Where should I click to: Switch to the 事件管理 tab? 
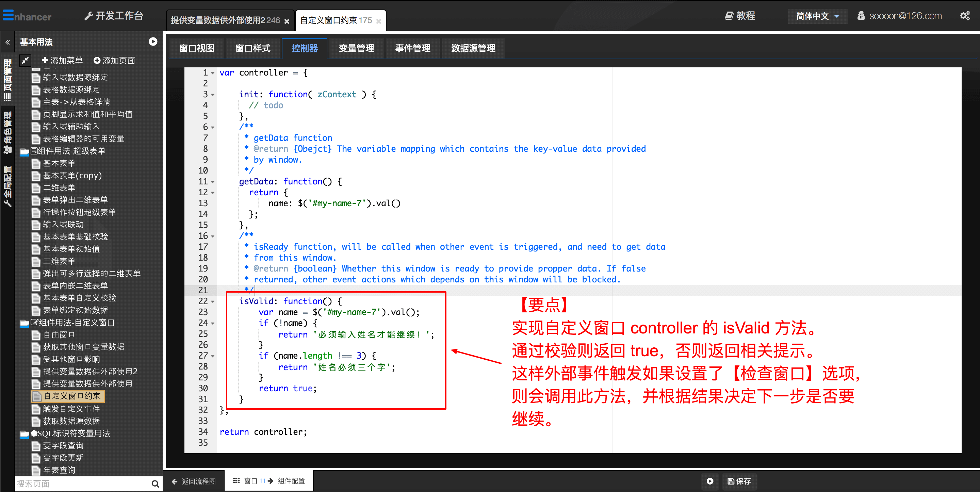click(x=412, y=48)
